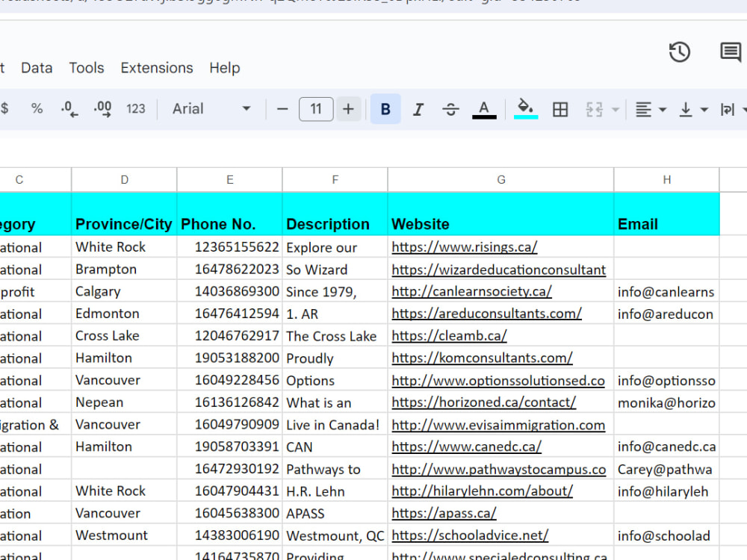Open http://hilarylehn.com/about/ link
The height and width of the screenshot is (560, 747).
click(x=482, y=491)
